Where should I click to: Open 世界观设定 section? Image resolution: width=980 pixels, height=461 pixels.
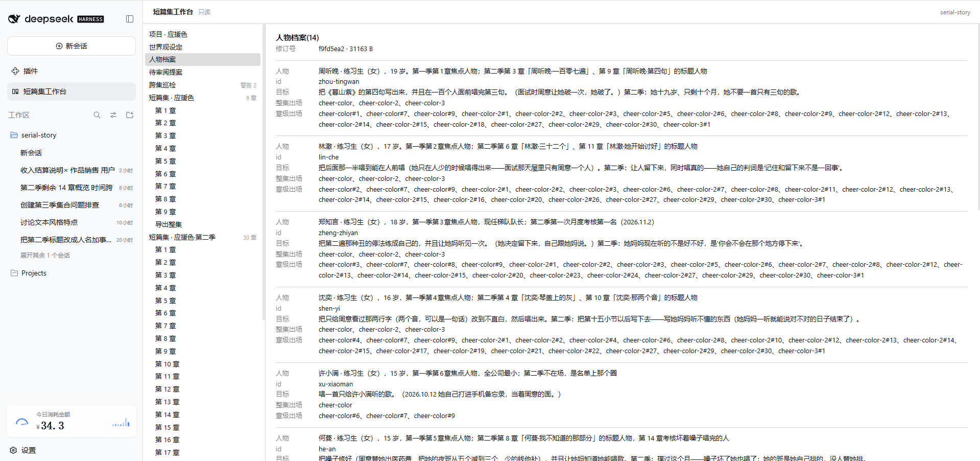click(203, 47)
